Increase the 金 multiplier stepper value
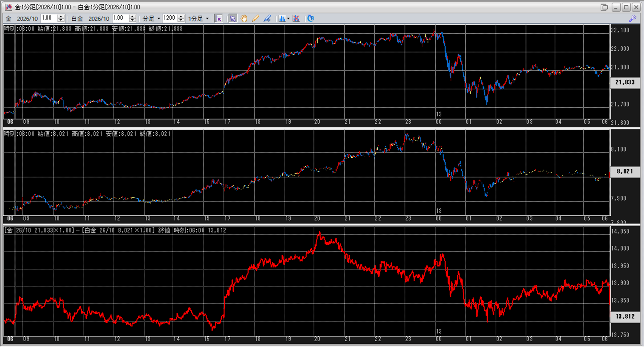 pyautogui.click(x=61, y=16)
